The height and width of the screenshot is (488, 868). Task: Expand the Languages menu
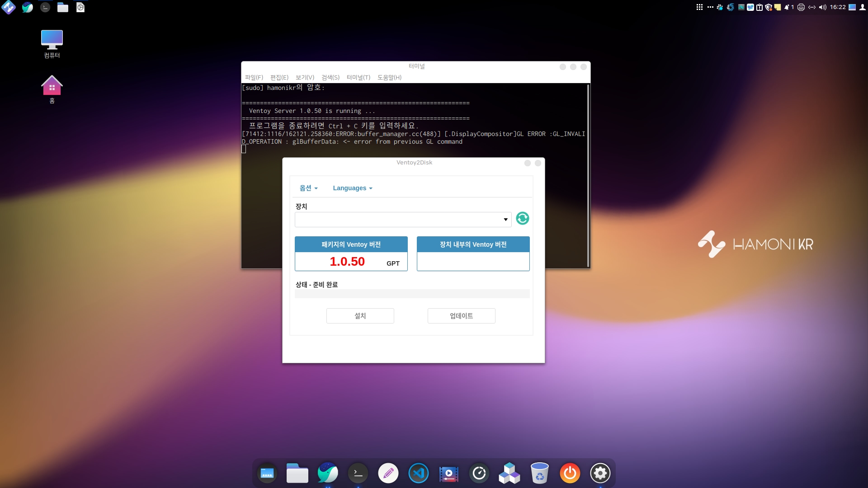tap(352, 188)
